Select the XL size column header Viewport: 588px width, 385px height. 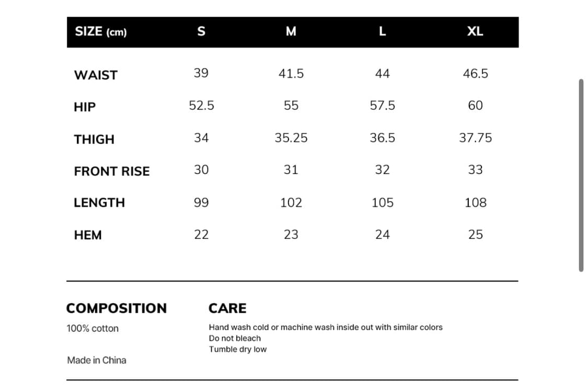(x=475, y=32)
